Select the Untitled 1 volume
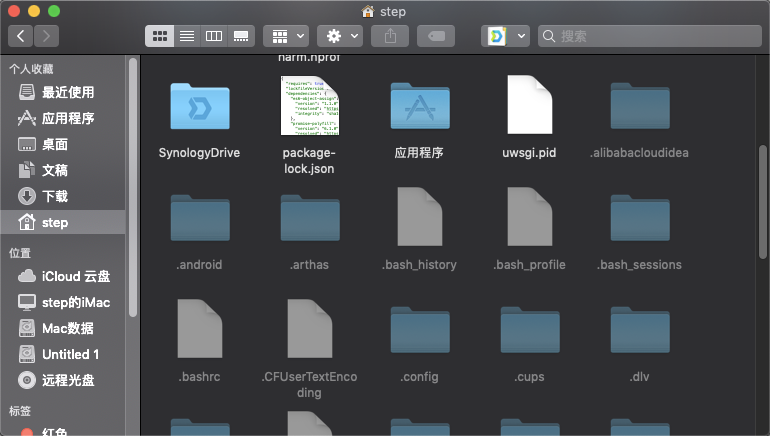This screenshot has width=770, height=436. coord(63,354)
